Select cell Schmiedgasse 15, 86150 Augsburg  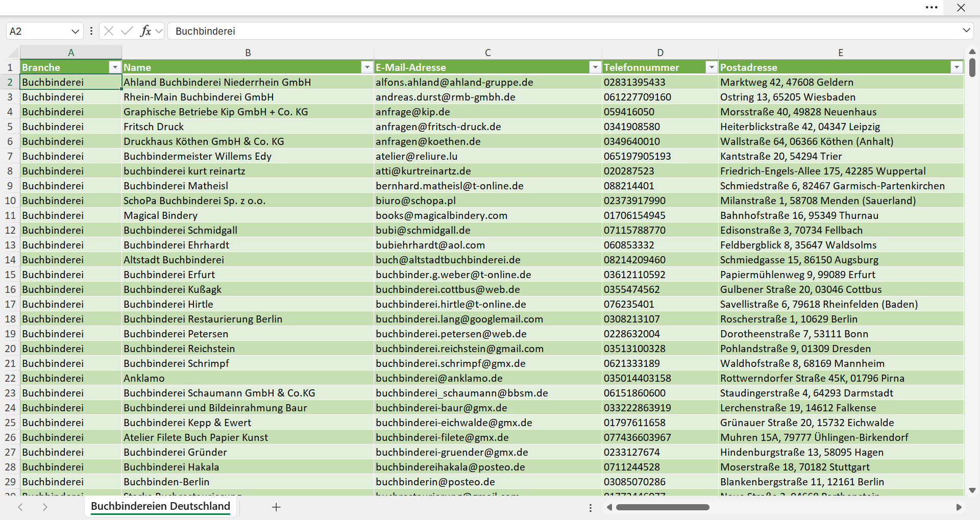[841, 260]
